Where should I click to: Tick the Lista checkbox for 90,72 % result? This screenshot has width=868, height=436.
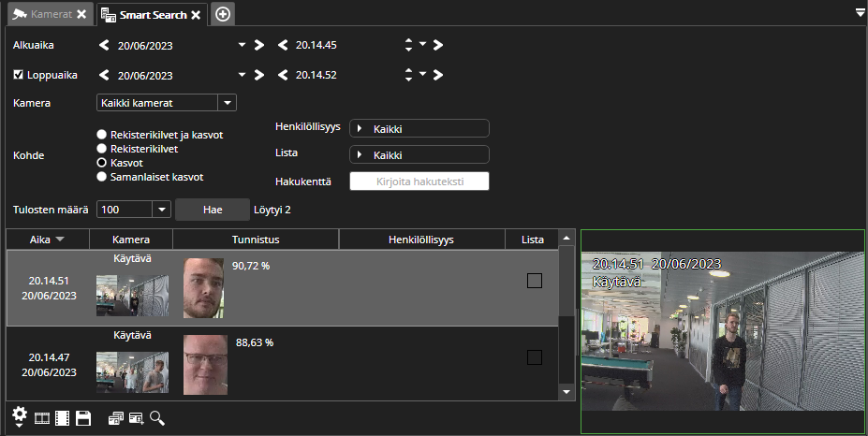(x=535, y=281)
